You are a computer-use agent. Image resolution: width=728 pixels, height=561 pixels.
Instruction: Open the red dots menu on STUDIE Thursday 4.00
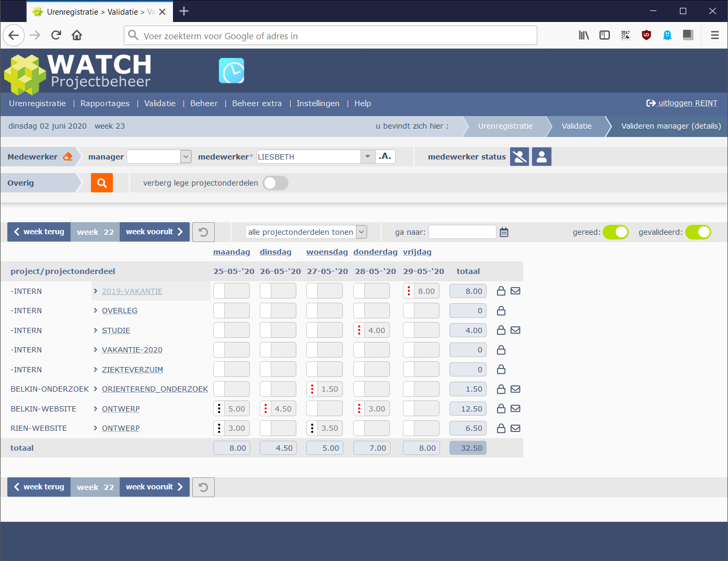[x=359, y=330]
